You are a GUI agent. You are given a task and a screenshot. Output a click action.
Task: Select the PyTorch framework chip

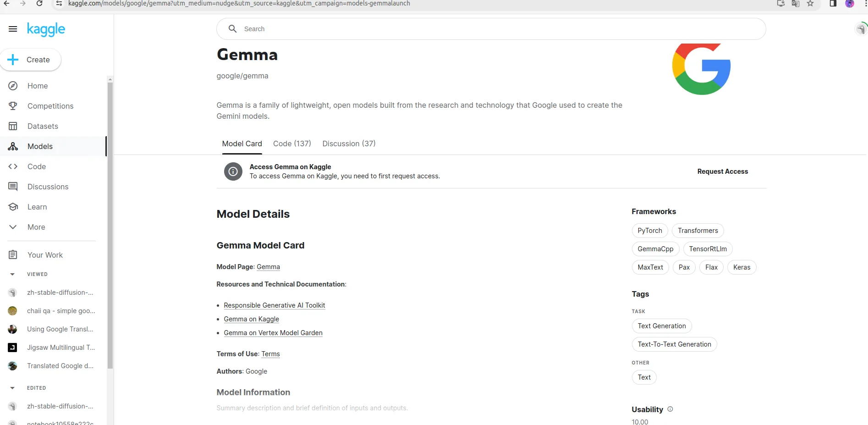[x=649, y=231]
